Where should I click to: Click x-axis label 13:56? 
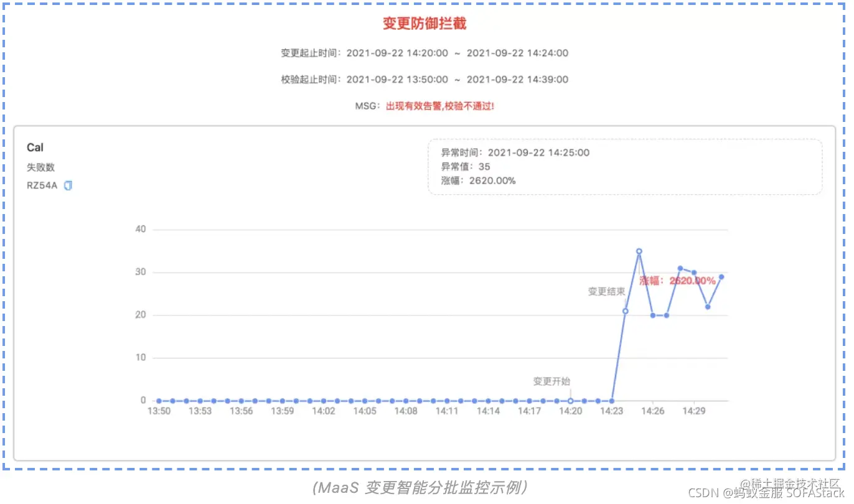point(241,411)
